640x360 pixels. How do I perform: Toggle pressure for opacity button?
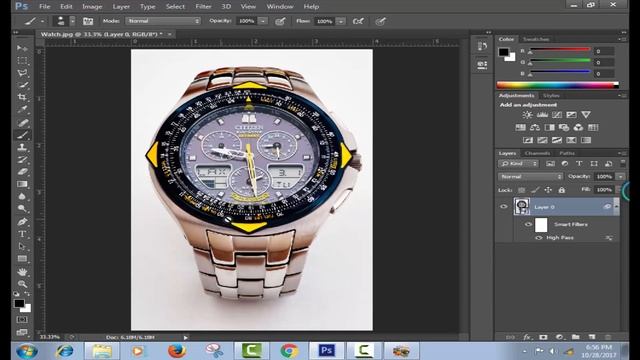[280, 21]
